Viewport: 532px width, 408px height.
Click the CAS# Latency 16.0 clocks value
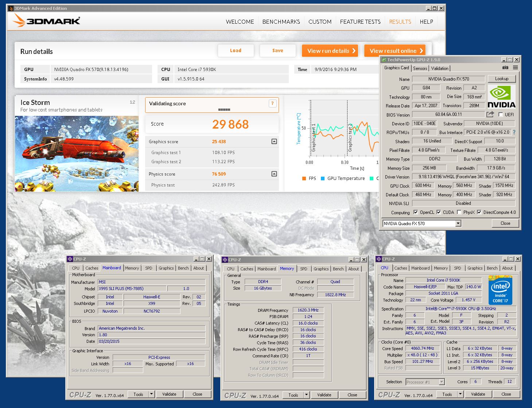(308, 323)
